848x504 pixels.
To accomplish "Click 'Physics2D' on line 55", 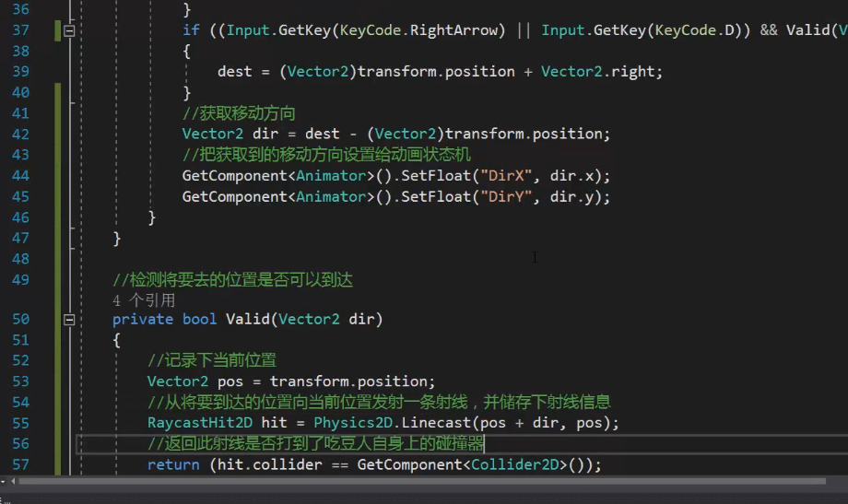I will tap(353, 423).
